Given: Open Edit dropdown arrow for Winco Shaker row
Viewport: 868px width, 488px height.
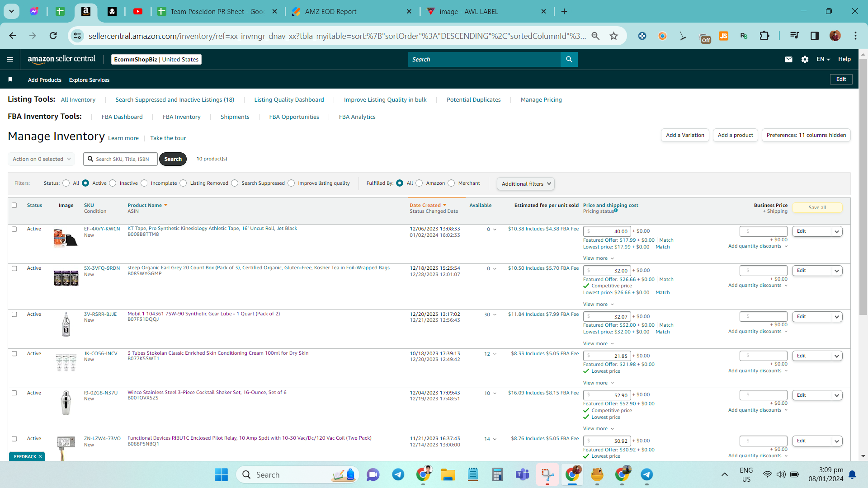Looking at the screenshot, I should [x=837, y=395].
